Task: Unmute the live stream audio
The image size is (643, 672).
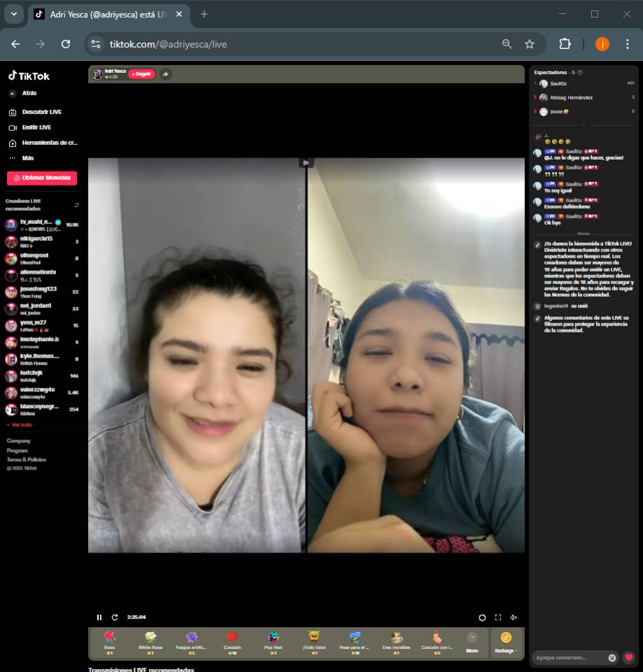Action: [x=513, y=617]
